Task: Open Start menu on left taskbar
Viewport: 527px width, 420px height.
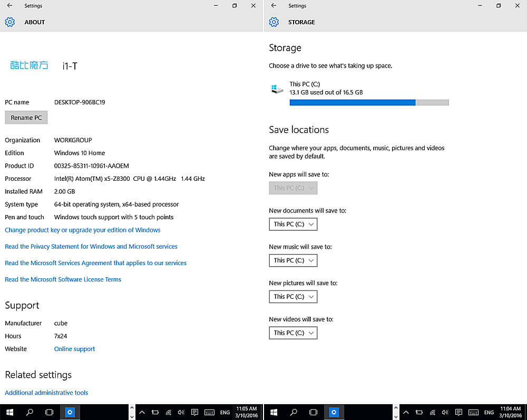Action: point(9,412)
